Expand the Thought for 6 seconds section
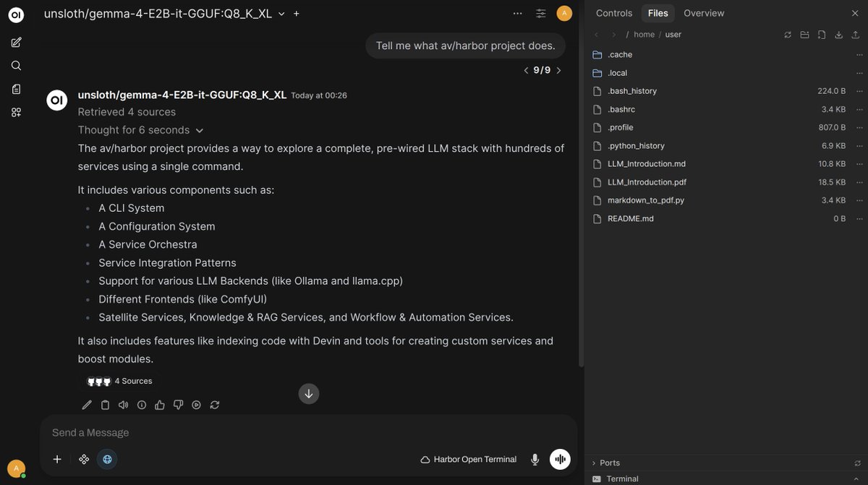 click(x=140, y=130)
